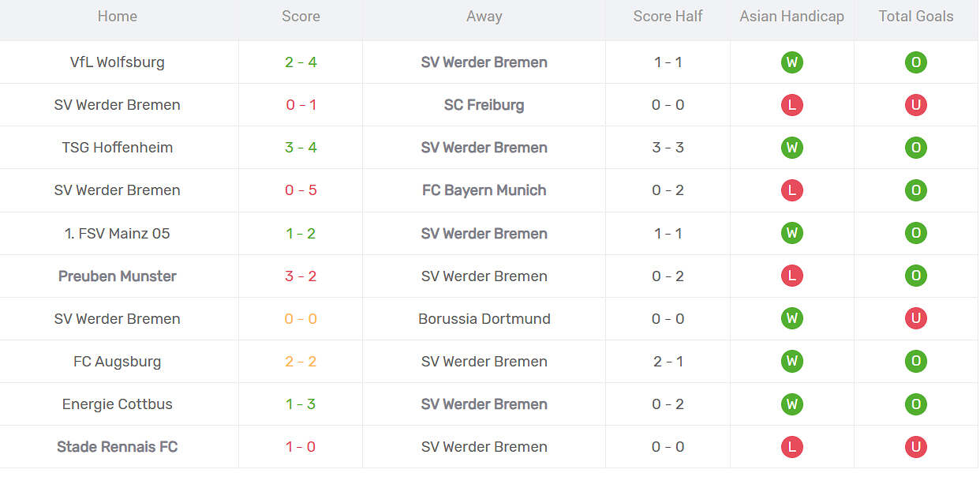Click the 0 - 5 score against Bayern Munich
980x477 pixels.
(301, 190)
